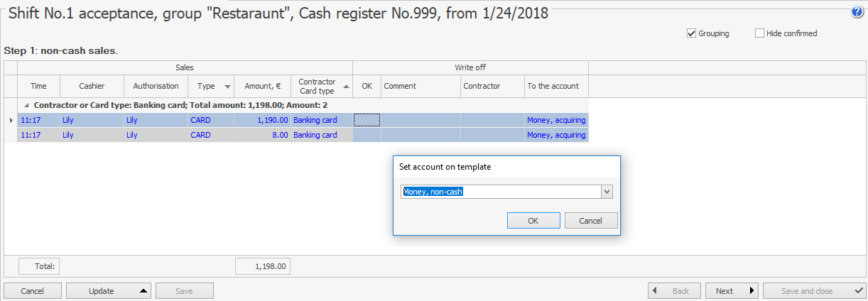Click the Cashier column header
Viewport: 868px width, 301px height.
[92, 86]
